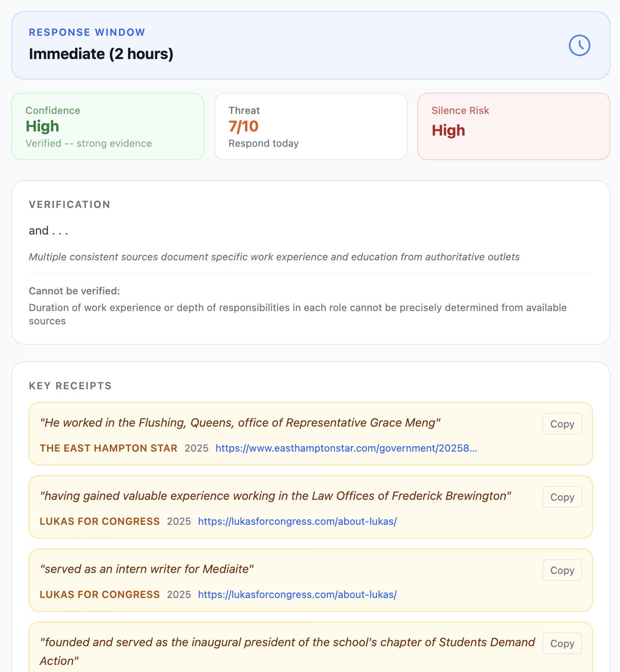The image size is (620, 672).
Task: Select the Confidence High card
Action: click(107, 126)
